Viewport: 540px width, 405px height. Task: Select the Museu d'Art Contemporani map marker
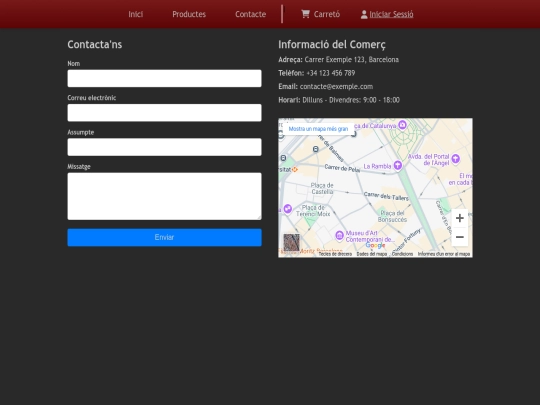point(339,236)
